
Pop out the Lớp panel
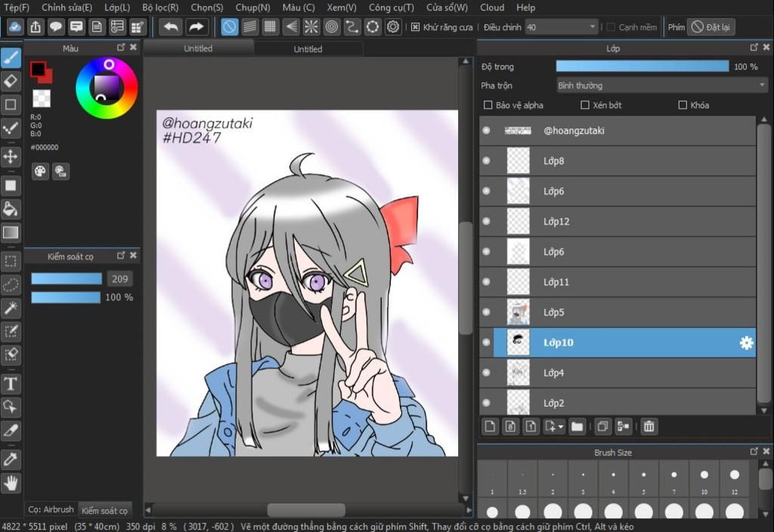[x=754, y=48]
